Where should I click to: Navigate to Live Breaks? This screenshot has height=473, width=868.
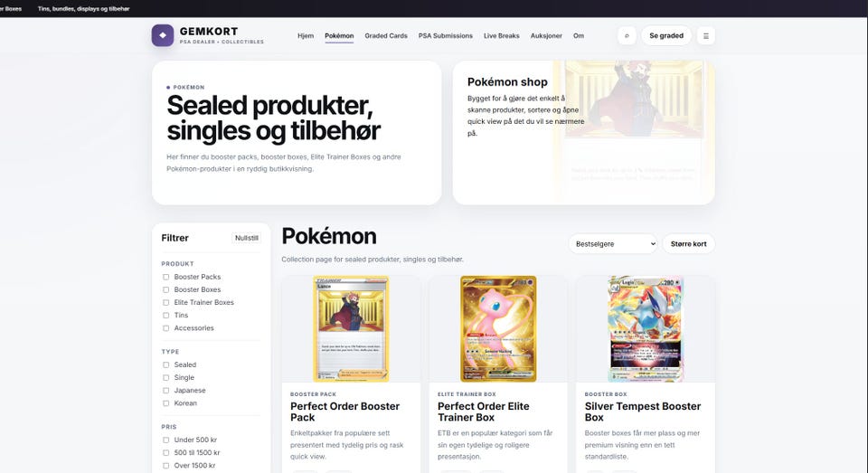point(502,36)
